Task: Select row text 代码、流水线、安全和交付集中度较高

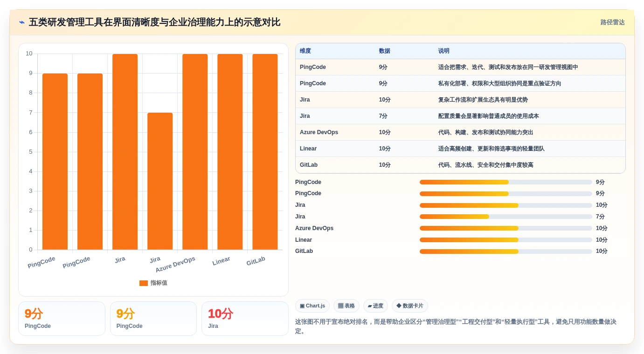Action: [486, 165]
